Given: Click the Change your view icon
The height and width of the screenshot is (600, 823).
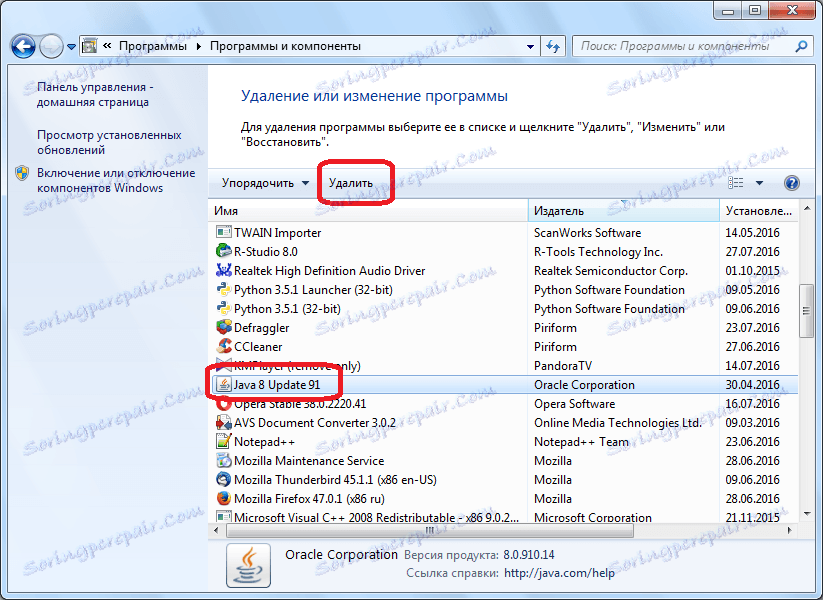Looking at the screenshot, I should click(738, 182).
